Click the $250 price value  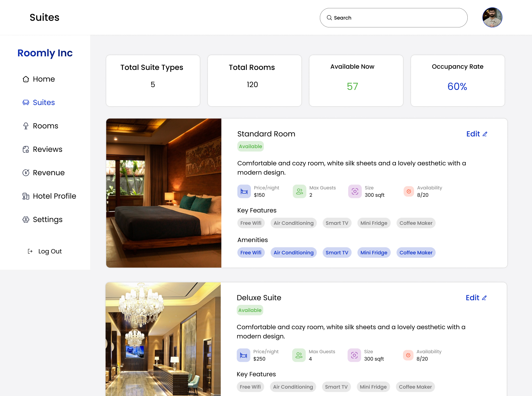259,359
